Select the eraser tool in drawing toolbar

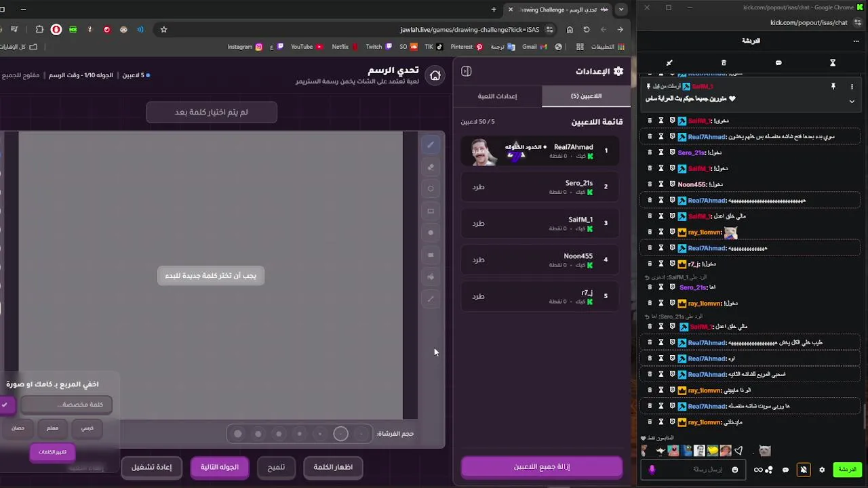430,167
